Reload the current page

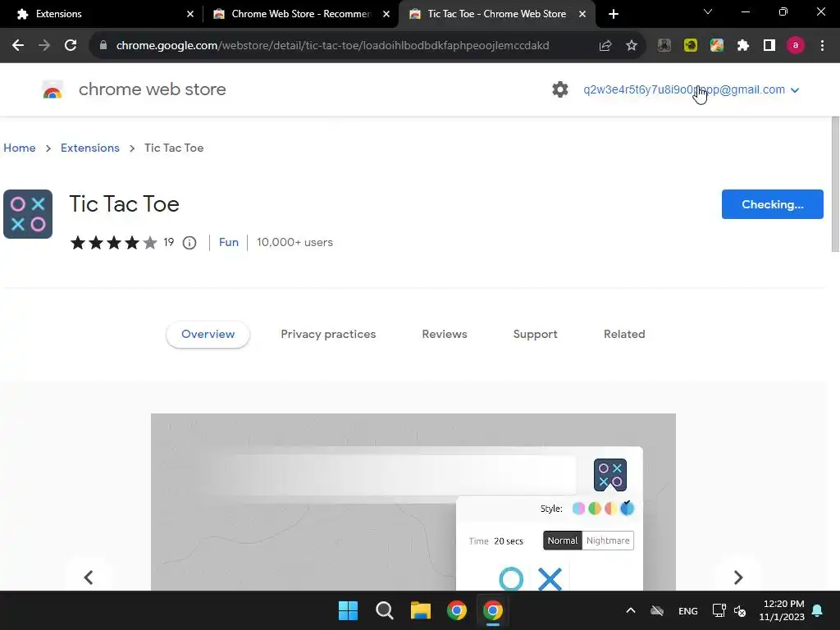click(x=71, y=46)
